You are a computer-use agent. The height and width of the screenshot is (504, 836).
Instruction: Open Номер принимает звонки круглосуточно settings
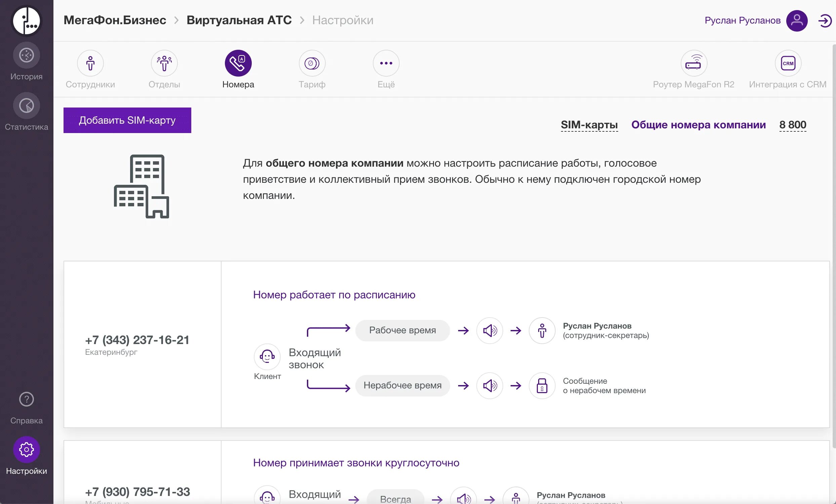click(356, 463)
